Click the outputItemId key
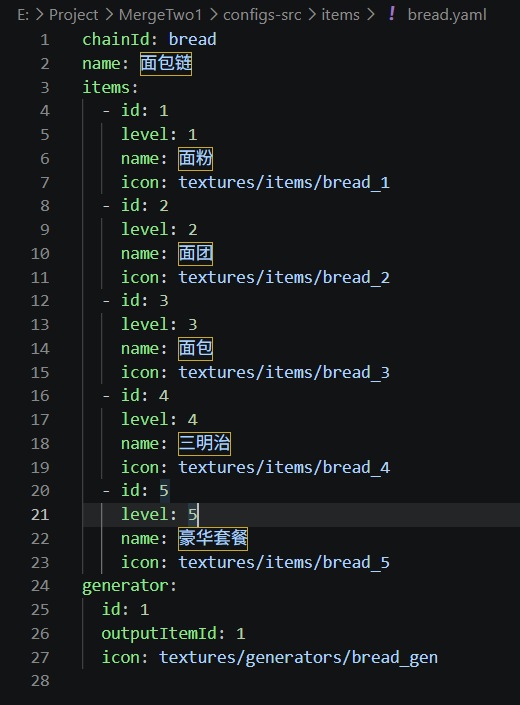This screenshot has width=520, height=705. (x=159, y=634)
